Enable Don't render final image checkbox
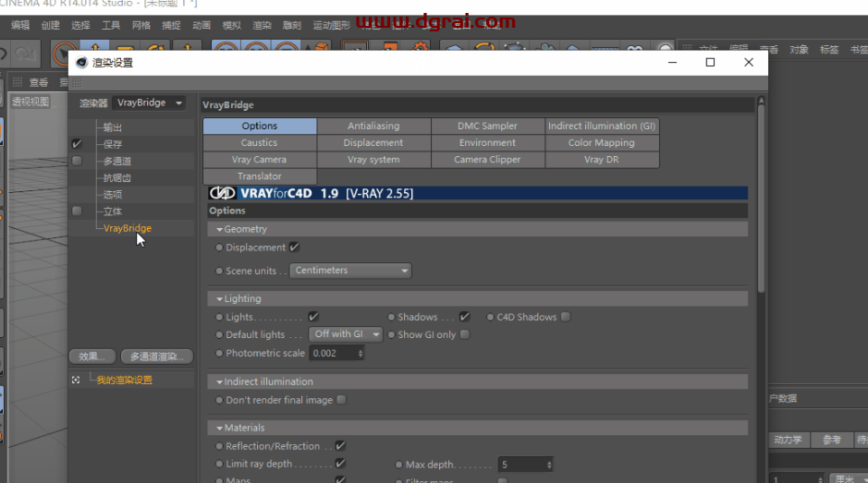Screen dimensions: 868x483 (x=341, y=400)
